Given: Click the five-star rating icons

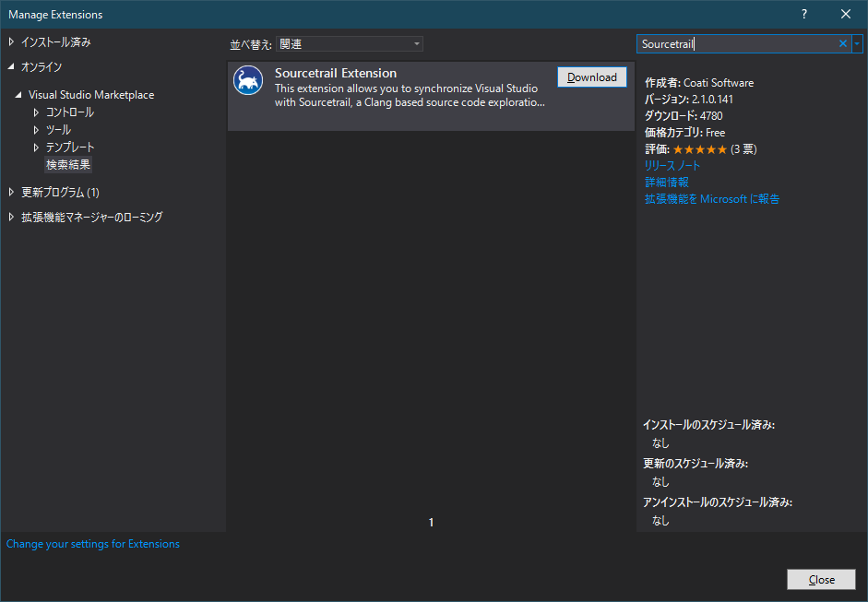Looking at the screenshot, I should tap(699, 148).
